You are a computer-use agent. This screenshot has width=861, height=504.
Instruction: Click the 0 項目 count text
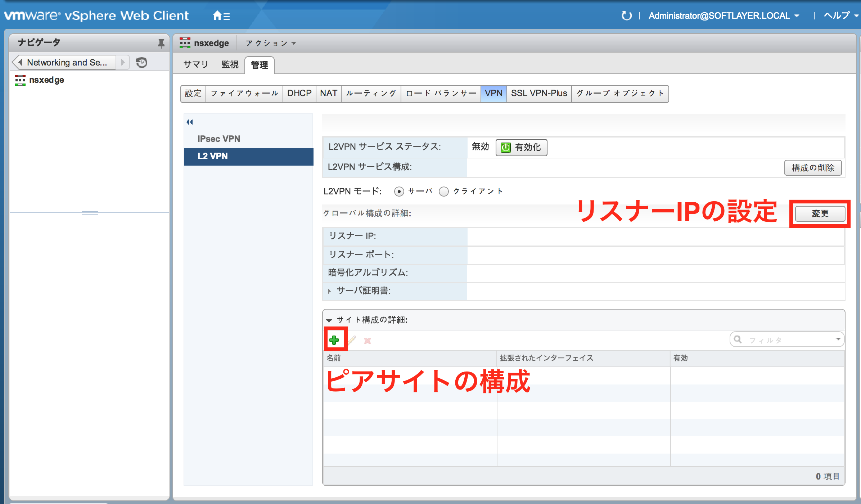[x=828, y=477]
